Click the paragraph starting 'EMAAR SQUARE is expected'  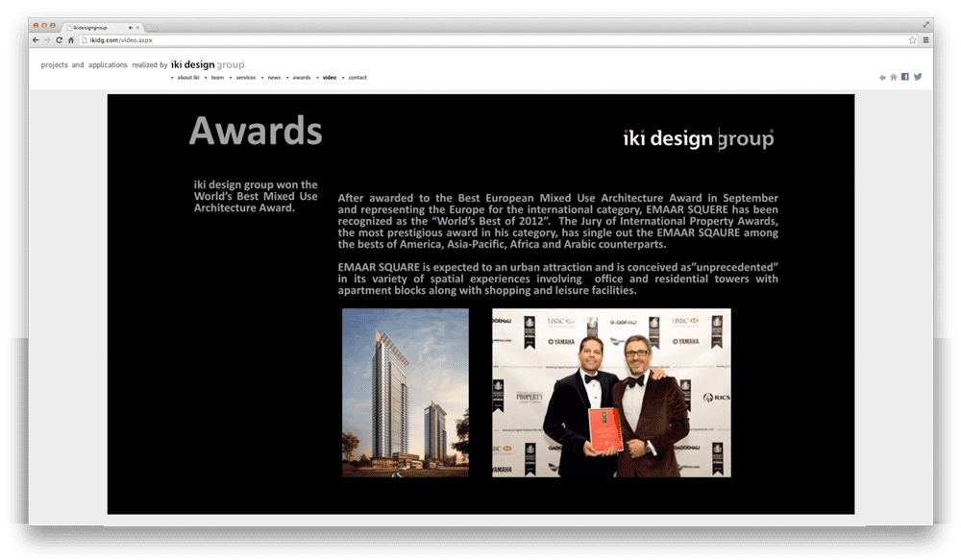pyautogui.click(x=557, y=279)
